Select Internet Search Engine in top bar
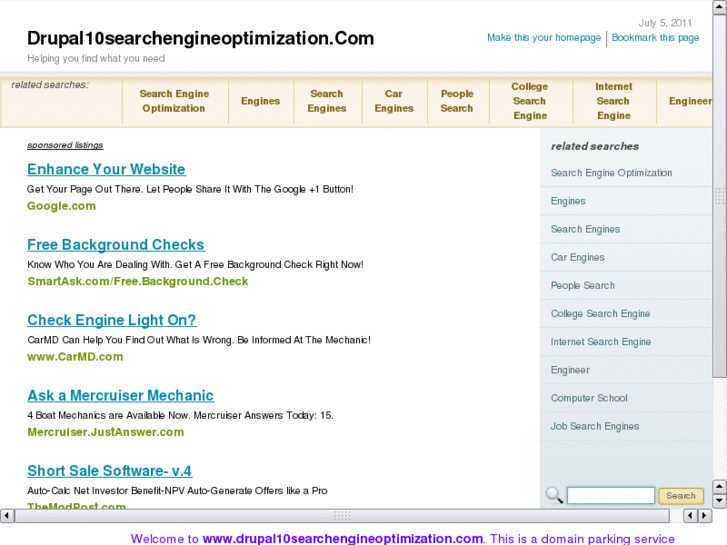727x545 pixels. point(614,101)
